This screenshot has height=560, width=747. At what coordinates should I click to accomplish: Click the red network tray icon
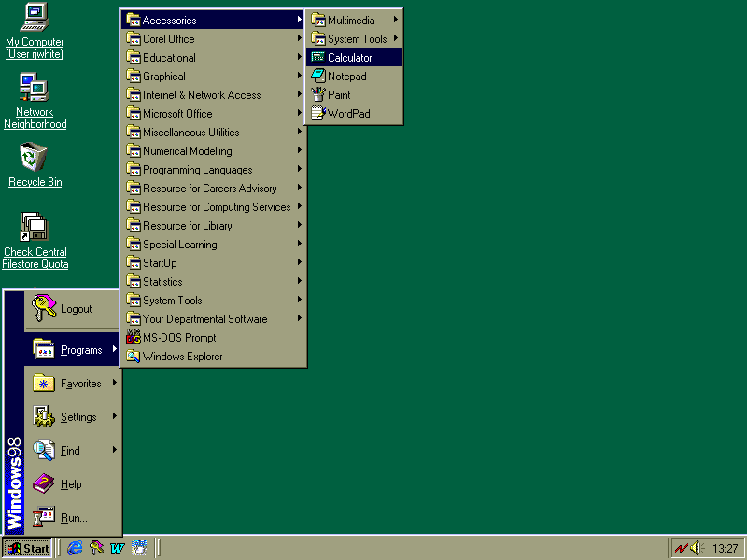(682, 548)
